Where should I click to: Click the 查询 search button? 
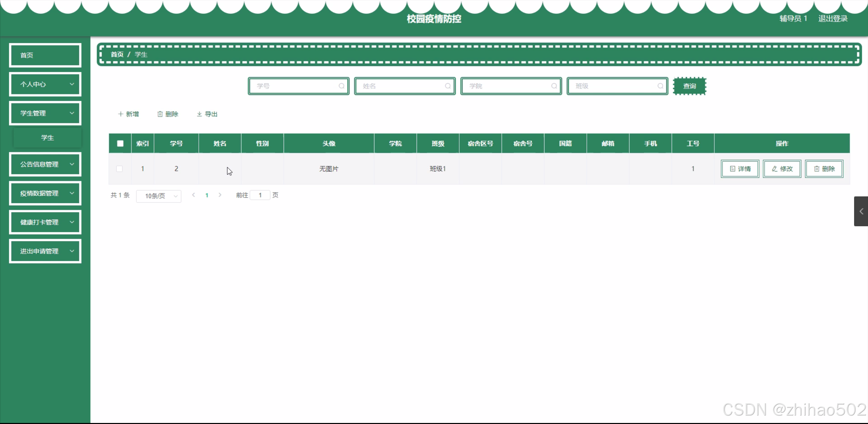coord(689,86)
